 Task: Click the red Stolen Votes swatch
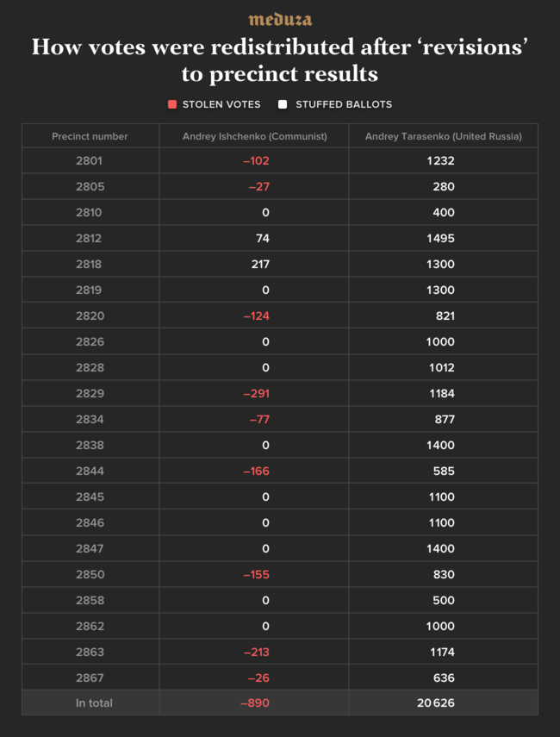coord(172,104)
